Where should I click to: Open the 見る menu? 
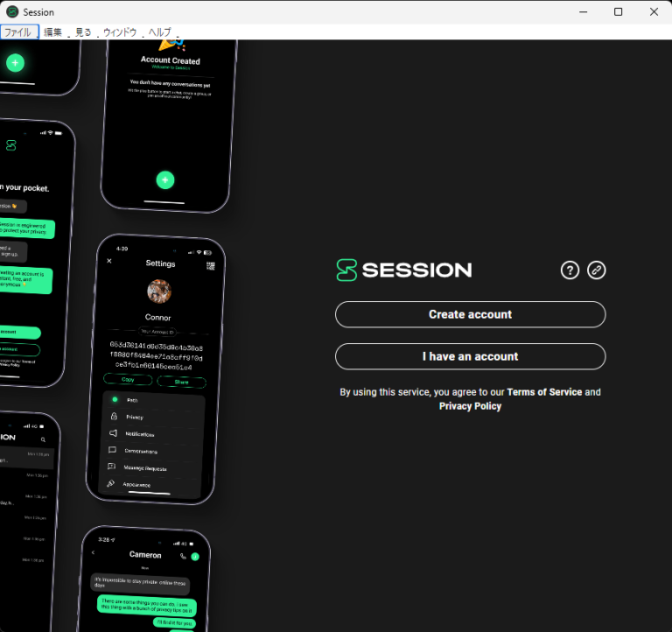83,32
